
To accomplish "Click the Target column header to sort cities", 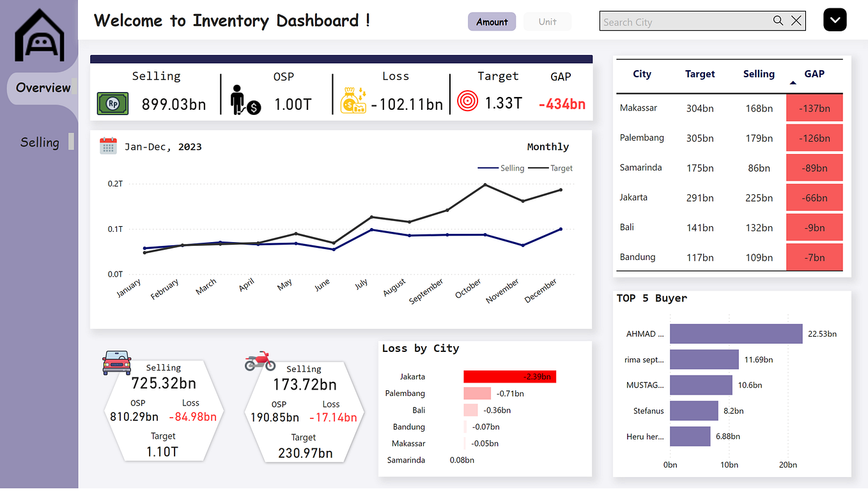I will 700,74.
